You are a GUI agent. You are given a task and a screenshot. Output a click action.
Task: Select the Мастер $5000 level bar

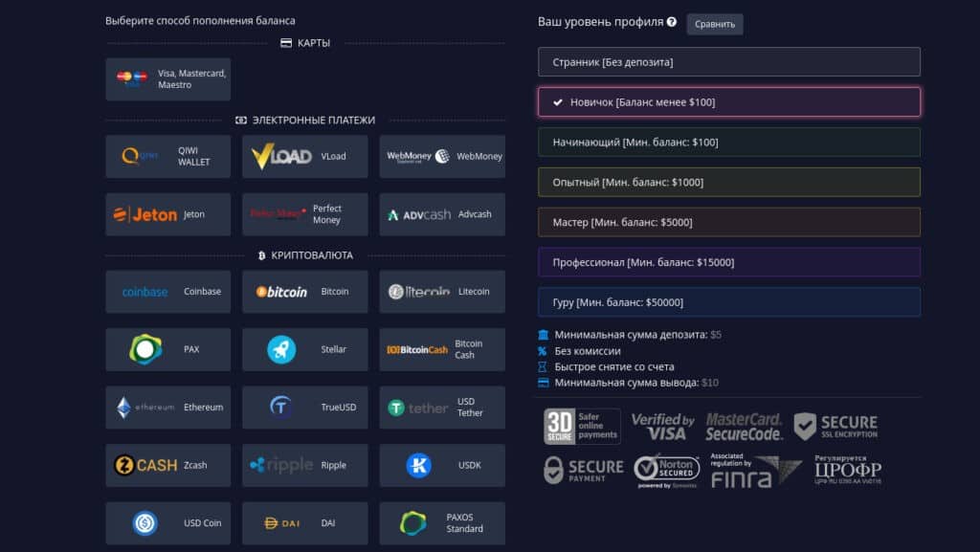(728, 222)
